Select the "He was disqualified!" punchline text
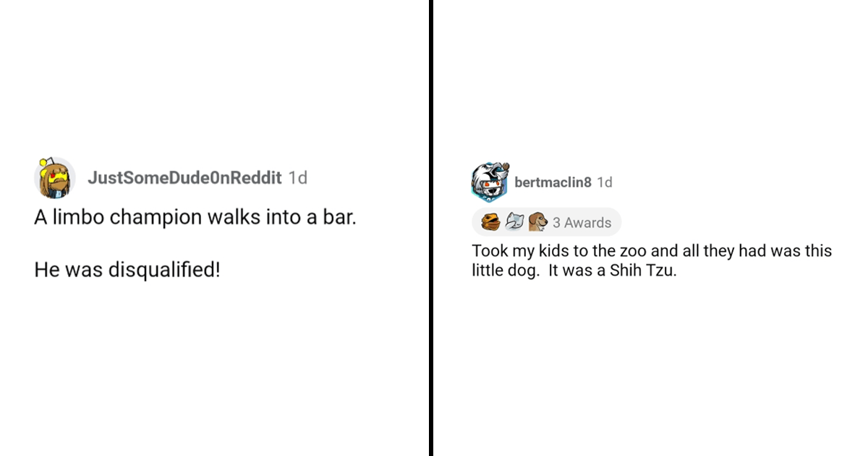 click(127, 271)
